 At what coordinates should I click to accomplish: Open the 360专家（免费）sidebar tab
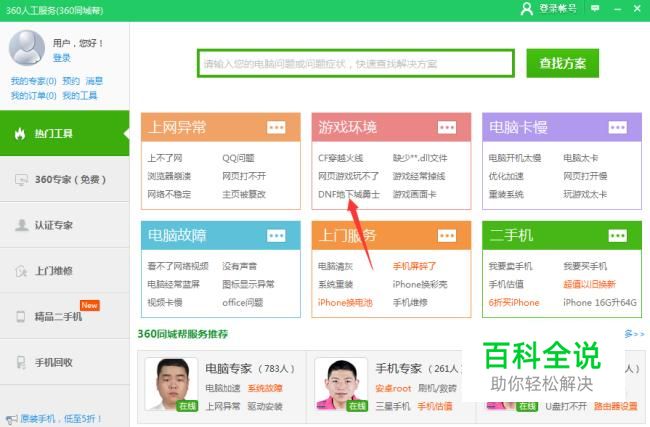tap(65, 180)
